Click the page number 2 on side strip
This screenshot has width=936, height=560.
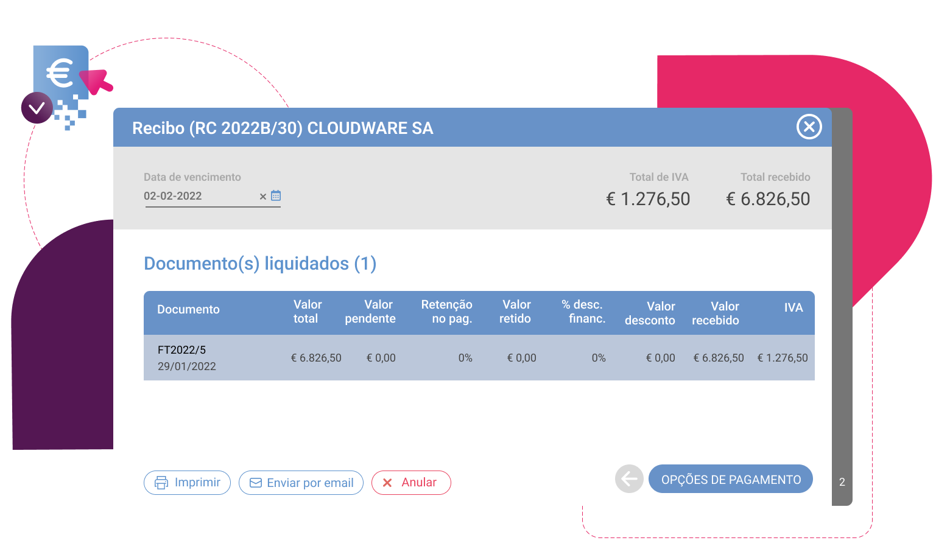tap(842, 482)
